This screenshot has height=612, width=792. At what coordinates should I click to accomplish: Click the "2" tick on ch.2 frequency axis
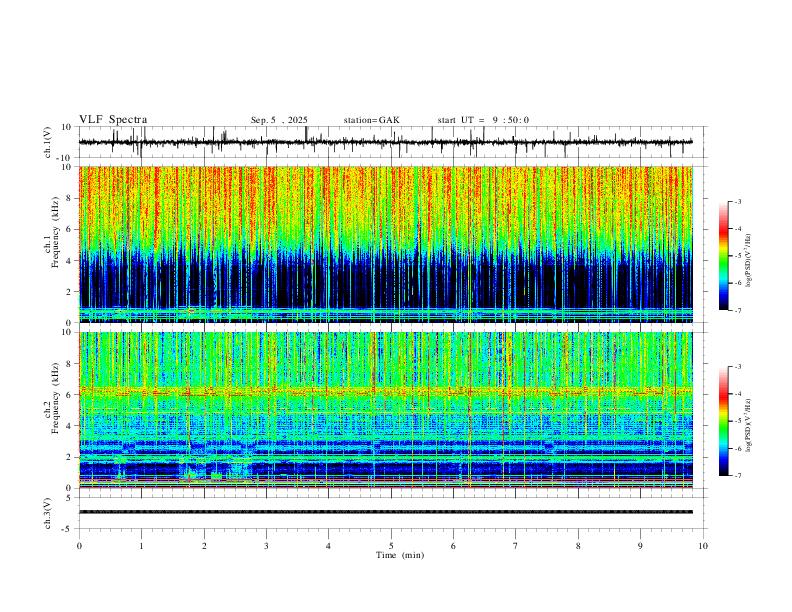pyautogui.click(x=70, y=457)
